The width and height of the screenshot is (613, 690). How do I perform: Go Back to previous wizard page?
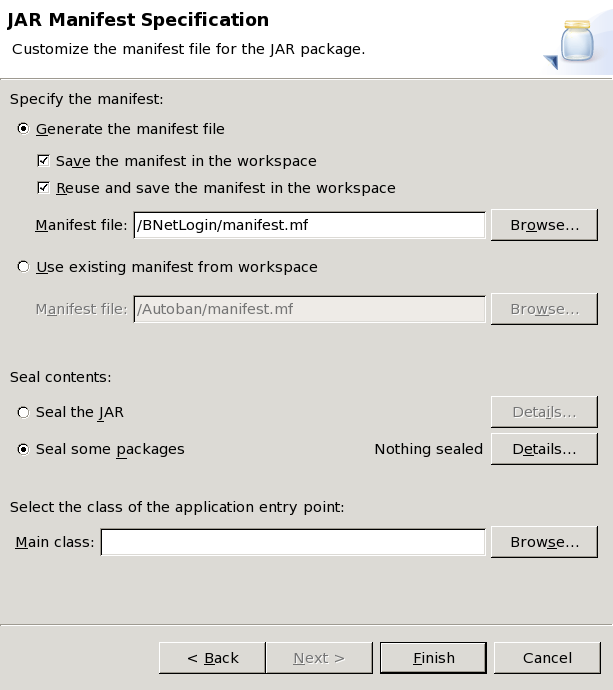coord(213,658)
